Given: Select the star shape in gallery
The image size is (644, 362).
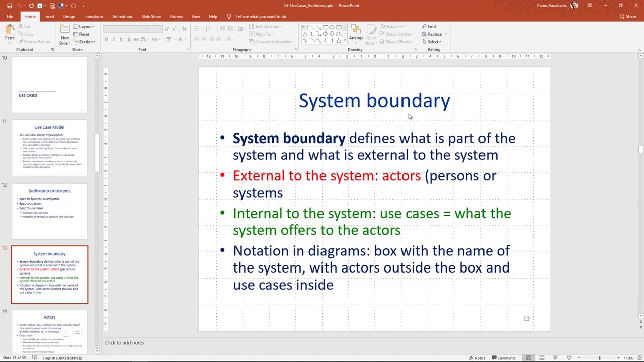Looking at the screenshot, I should (338, 40).
